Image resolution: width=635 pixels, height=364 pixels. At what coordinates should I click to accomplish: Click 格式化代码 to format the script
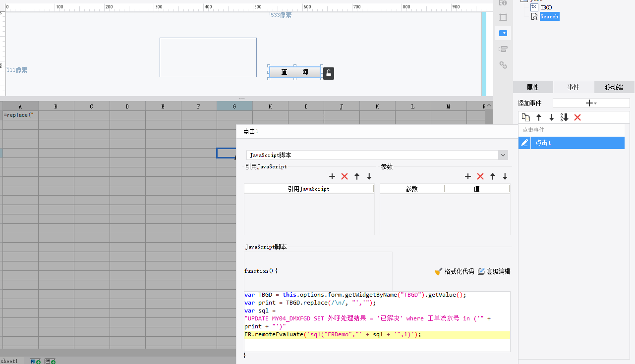click(x=454, y=271)
